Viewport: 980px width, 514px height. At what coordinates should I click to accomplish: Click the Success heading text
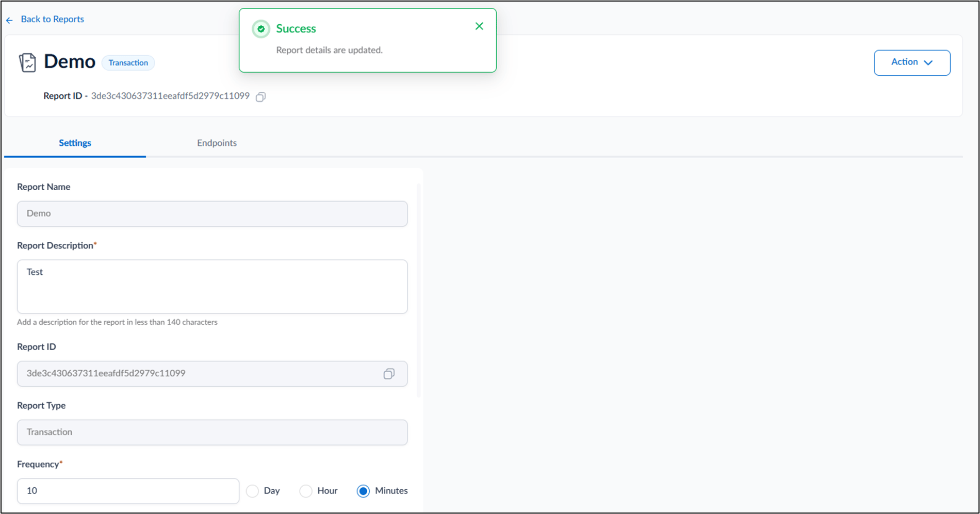296,29
